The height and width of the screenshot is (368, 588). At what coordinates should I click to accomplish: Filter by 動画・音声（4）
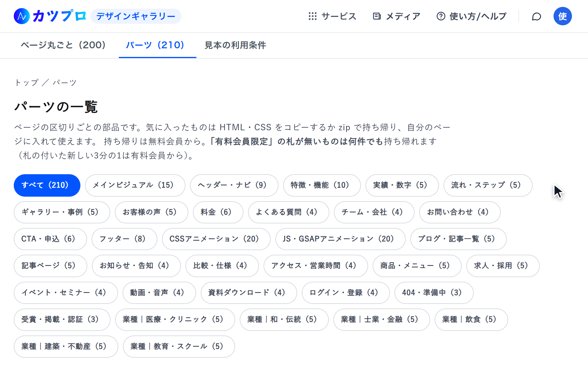coord(159,293)
